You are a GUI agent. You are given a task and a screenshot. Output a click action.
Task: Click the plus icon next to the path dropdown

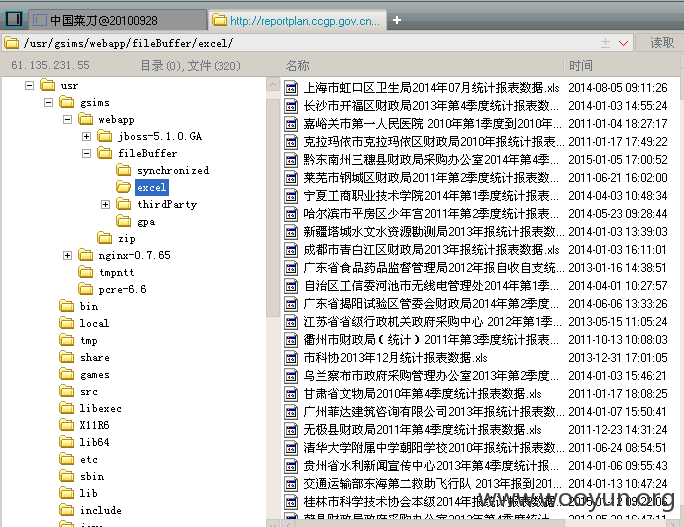click(605, 43)
